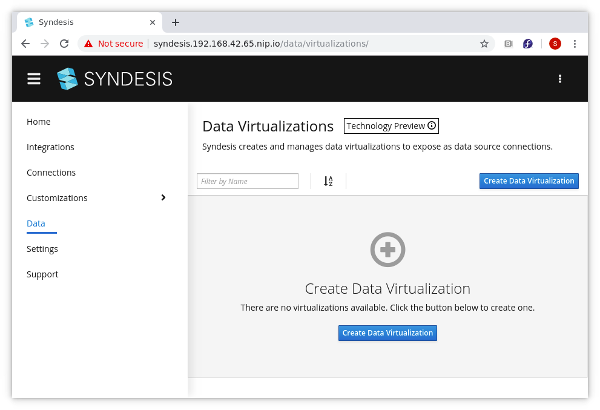Viewport: 600px width, 410px height.
Task: Click the gray extension icon near star
Action: tap(508, 44)
